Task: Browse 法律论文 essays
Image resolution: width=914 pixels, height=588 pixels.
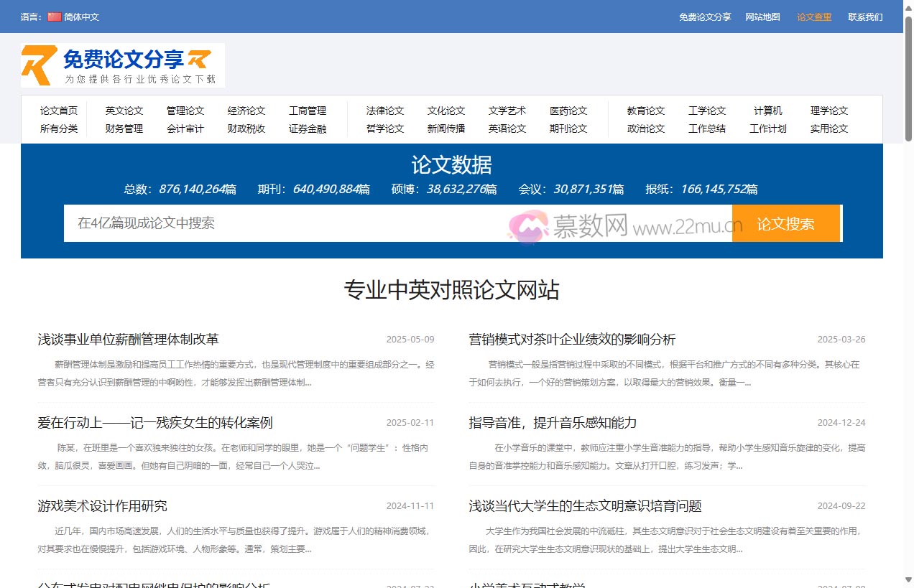Action: tap(384, 111)
